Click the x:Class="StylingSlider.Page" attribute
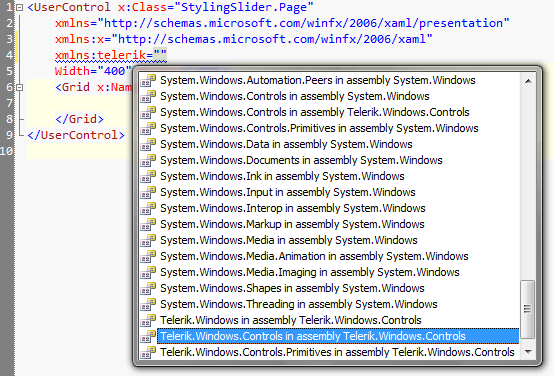Image resolution: width=554 pixels, height=376 pixels. click(216, 7)
